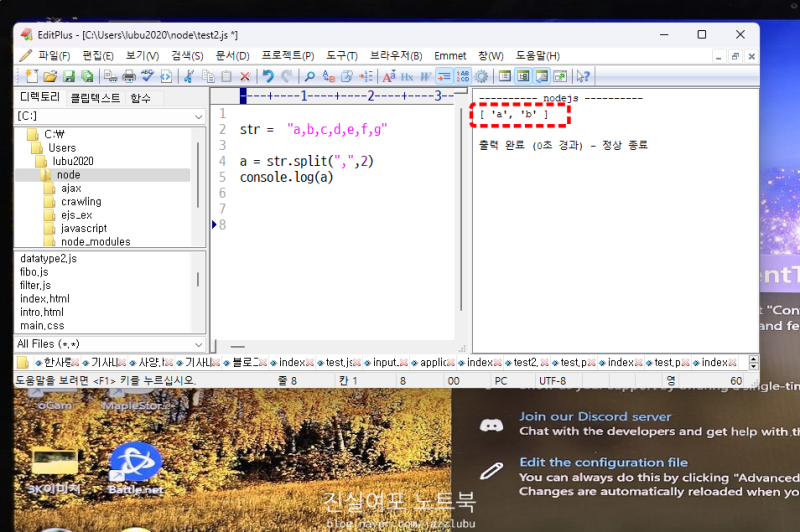Toggle Word Wrap W toolbar button
800x532 pixels.
pos(426,77)
